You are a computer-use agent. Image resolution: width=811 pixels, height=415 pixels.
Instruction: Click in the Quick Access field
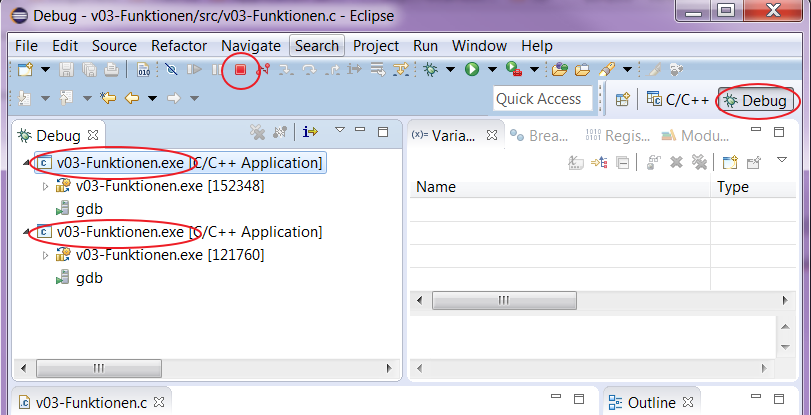tap(543, 99)
